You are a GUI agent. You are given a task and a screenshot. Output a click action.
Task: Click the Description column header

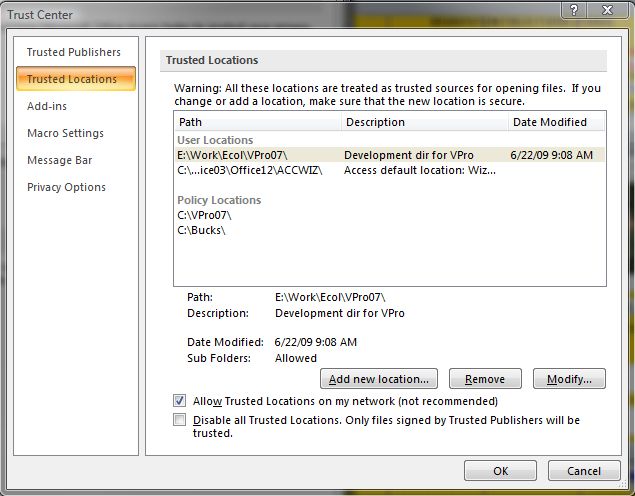(425, 122)
